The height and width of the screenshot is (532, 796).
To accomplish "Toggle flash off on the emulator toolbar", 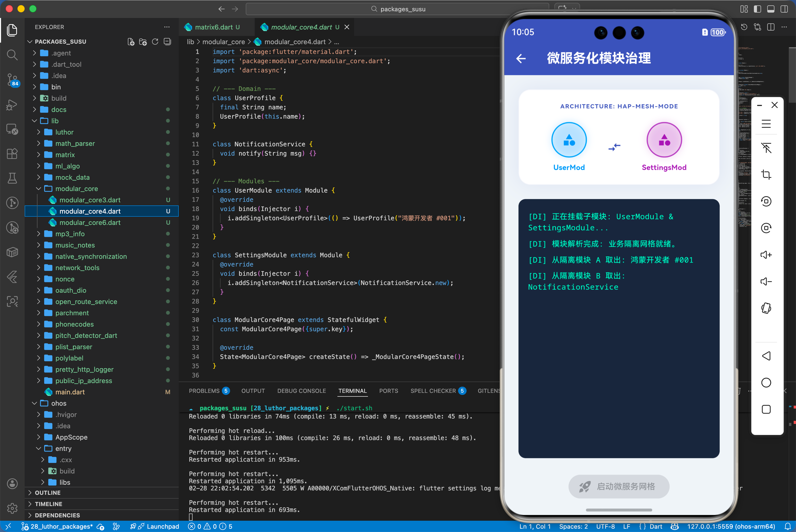I will click(x=766, y=148).
